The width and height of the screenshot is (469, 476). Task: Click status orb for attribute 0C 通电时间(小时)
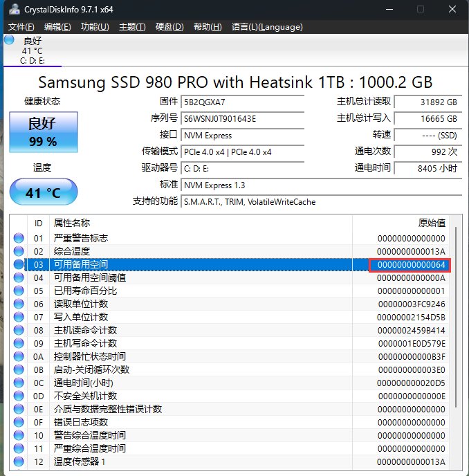point(19,383)
